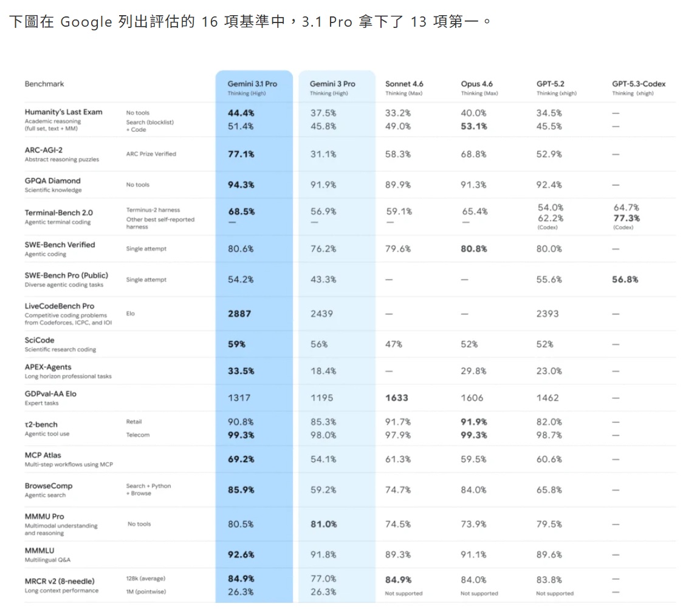The height and width of the screenshot is (609, 700).
Task: Select the 'GPQA Diamond' row label
Action: coord(53,181)
